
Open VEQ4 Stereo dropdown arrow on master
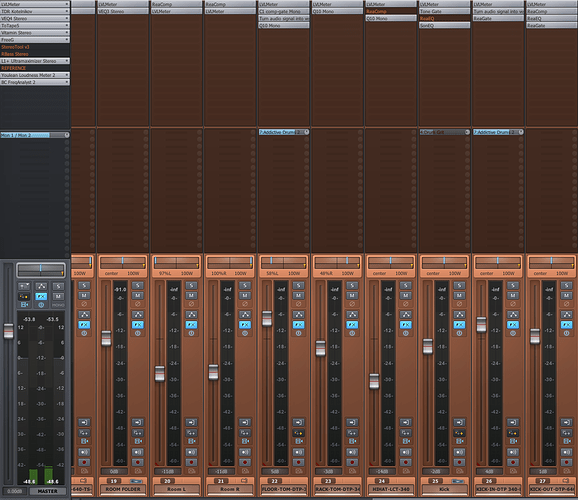[x=67, y=18]
